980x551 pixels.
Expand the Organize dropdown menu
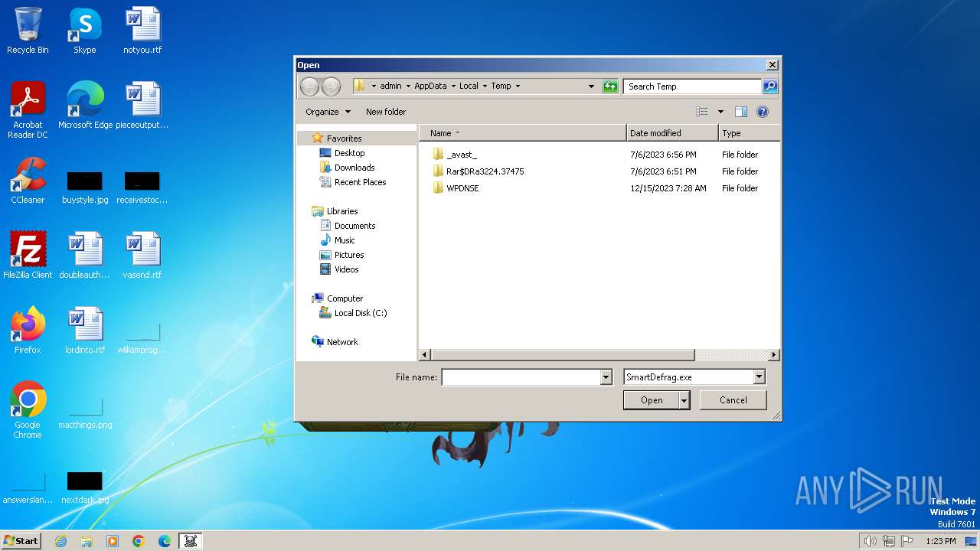click(x=328, y=112)
